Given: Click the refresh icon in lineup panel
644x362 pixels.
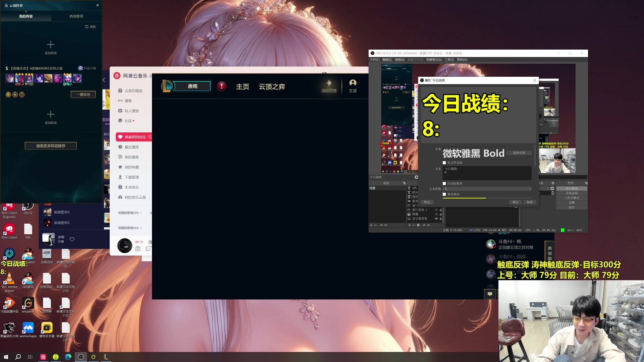Looking at the screenshot, I should (87, 27).
